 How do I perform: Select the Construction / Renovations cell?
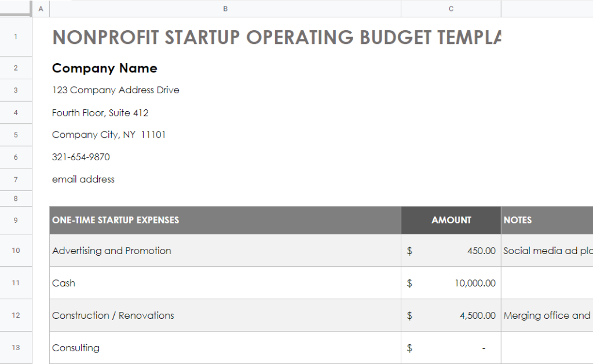225,315
